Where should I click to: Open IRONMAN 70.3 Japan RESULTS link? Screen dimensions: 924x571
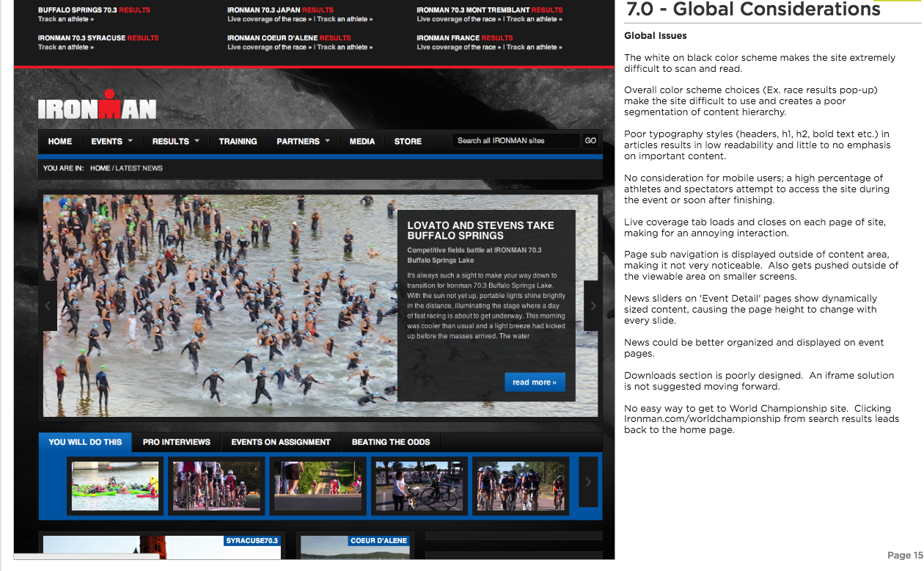click(x=318, y=10)
